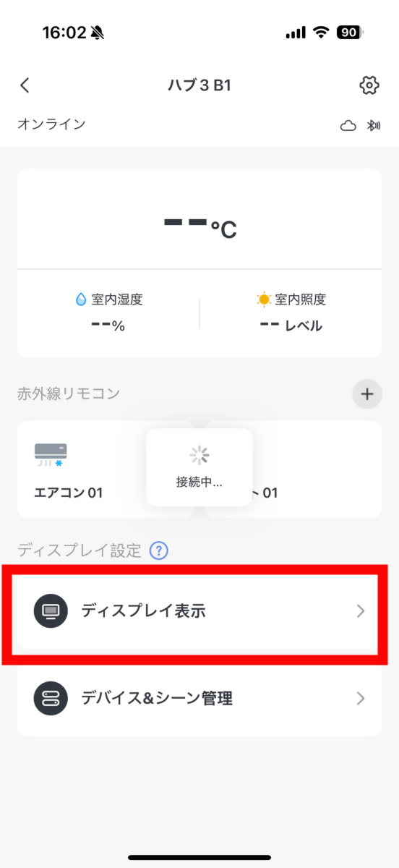Expand デバイス&シーン管理 chevron arrow
The width and height of the screenshot is (399, 868).
(x=361, y=699)
